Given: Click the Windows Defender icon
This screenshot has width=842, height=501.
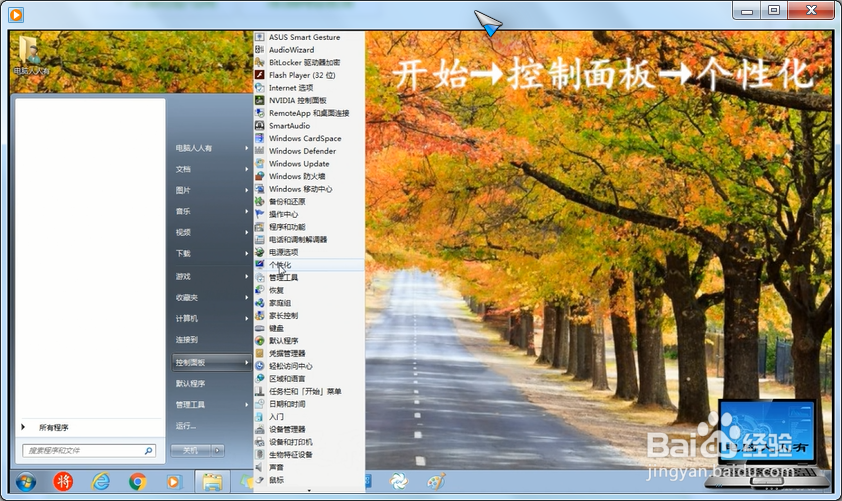Looking at the screenshot, I should point(259,151).
